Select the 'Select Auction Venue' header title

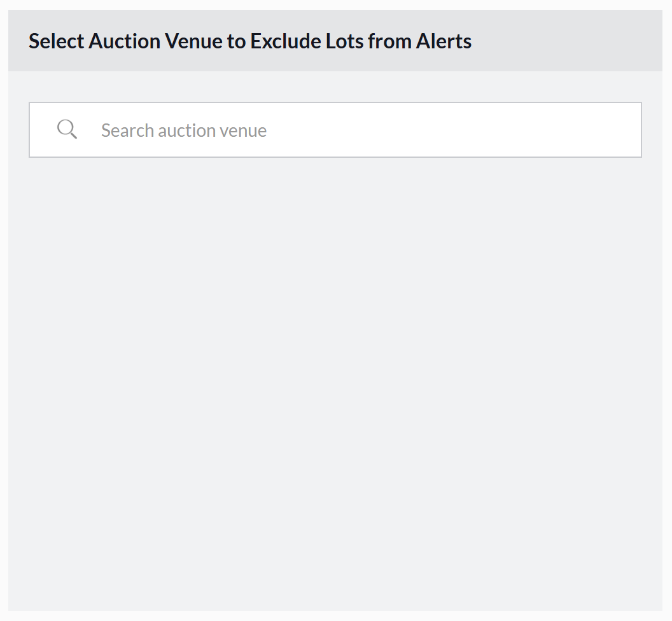(x=249, y=41)
